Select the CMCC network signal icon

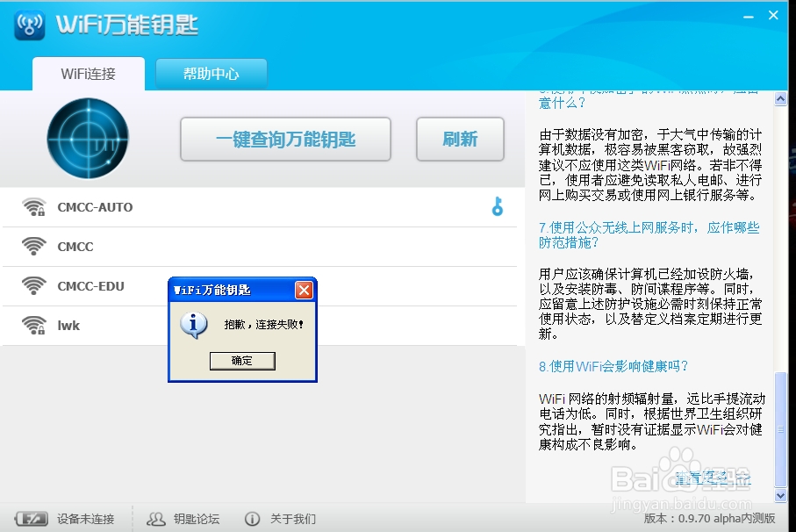pyautogui.click(x=33, y=246)
